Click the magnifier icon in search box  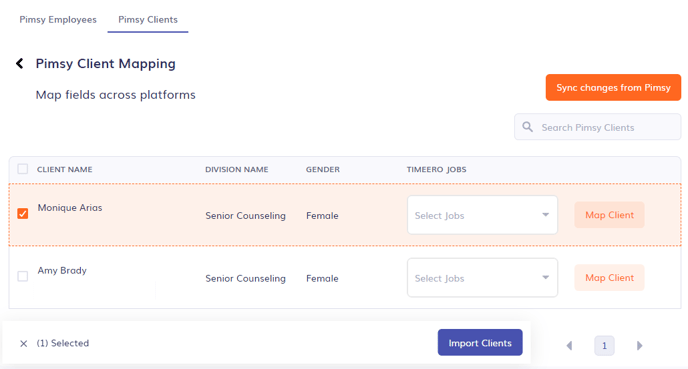pyautogui.click(x=527, y=127)
